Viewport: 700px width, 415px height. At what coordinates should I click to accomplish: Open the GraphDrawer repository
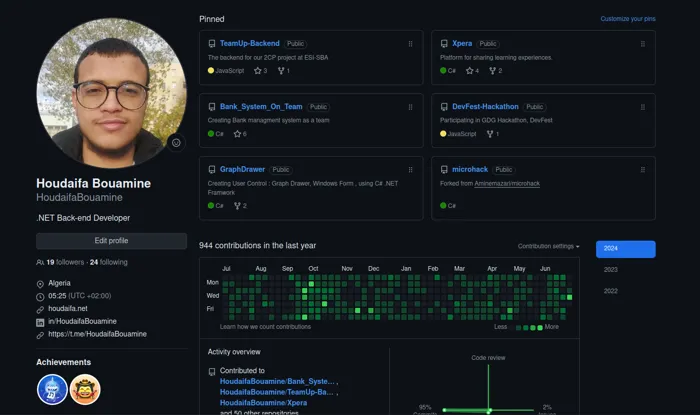(x=242, y=170)
